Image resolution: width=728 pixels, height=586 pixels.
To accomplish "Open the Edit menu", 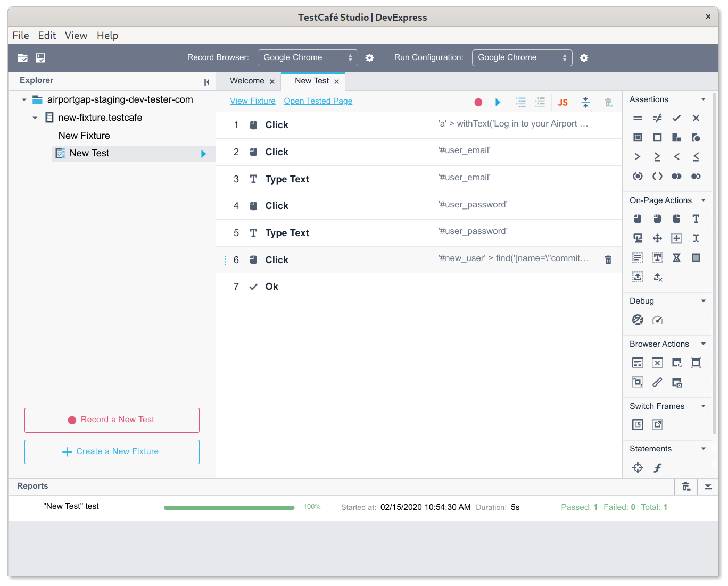I will tap(47, 36).
